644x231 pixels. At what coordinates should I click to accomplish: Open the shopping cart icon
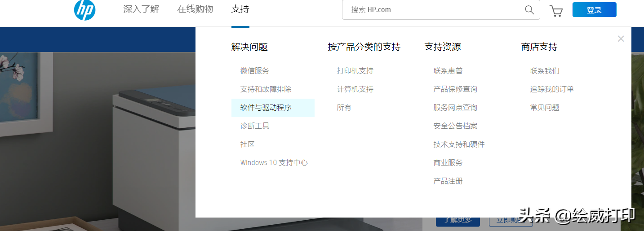556,11
